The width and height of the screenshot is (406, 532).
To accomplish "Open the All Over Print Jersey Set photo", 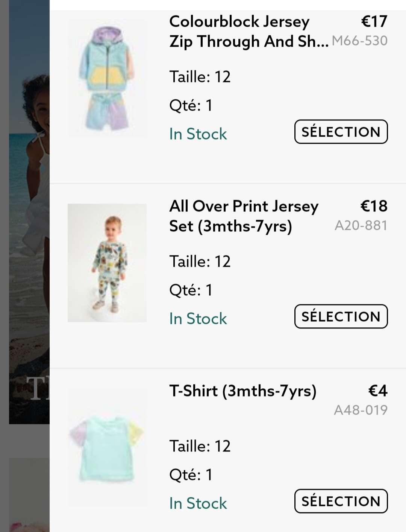I will point(107,263).
